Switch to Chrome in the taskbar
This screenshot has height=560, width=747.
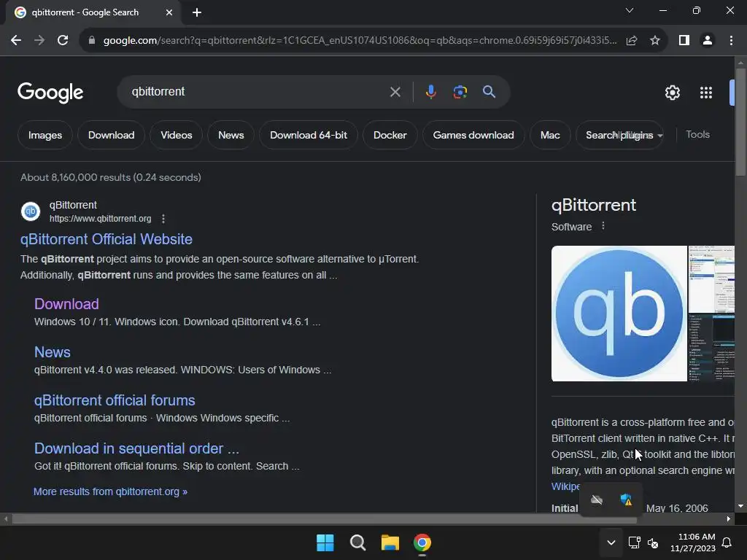point(422,542)
